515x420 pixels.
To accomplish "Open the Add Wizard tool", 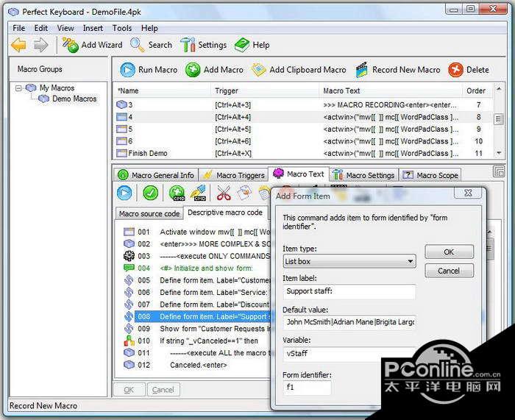I will click(x=92, y=45).
